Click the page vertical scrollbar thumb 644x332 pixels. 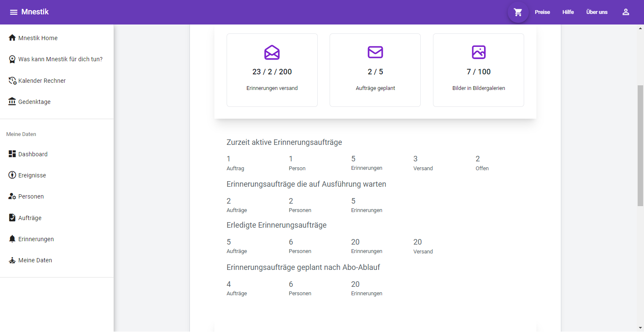[640, 146]
